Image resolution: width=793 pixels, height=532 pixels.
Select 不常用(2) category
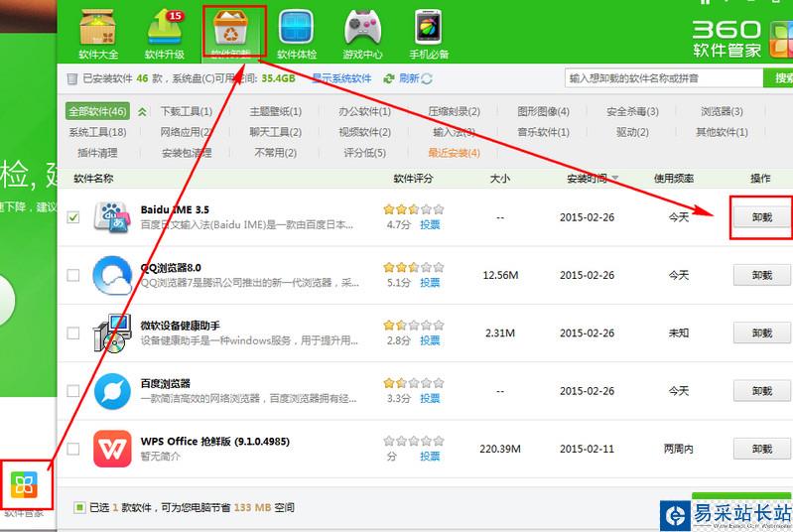pyautogui.click(x=275, y=153)
